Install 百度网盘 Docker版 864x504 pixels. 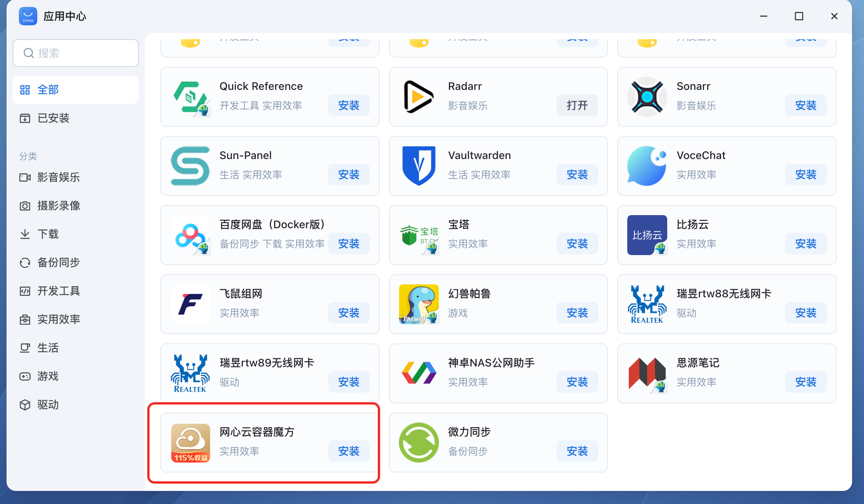coord(349,244)
